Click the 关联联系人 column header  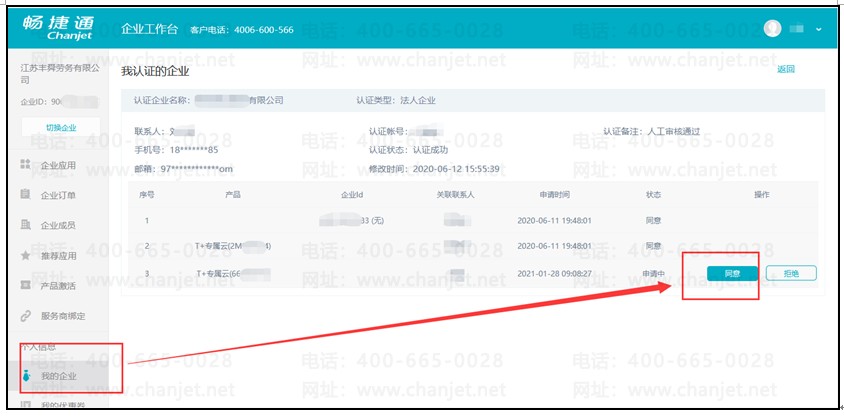(x=455, y=194)
